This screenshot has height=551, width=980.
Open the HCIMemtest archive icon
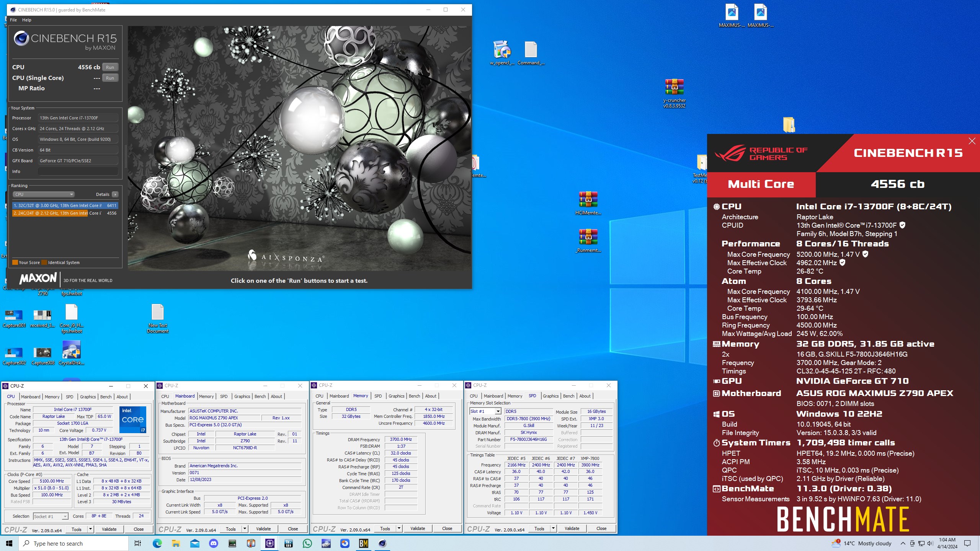click(x=588, y=203)
